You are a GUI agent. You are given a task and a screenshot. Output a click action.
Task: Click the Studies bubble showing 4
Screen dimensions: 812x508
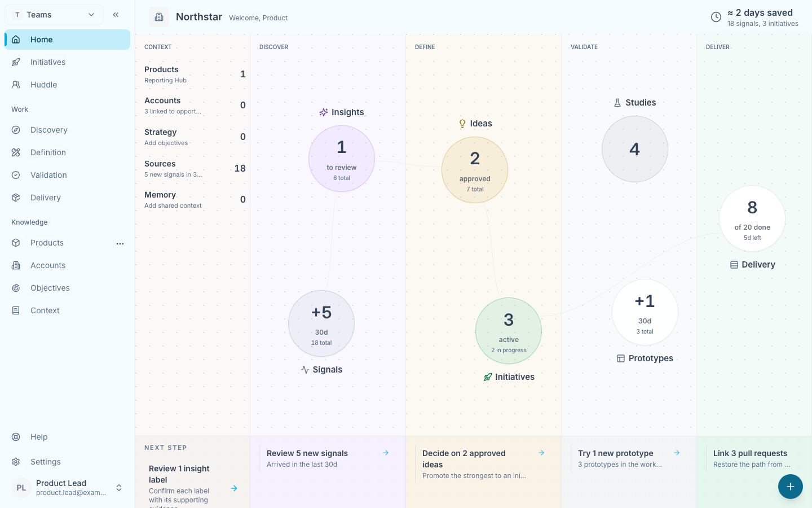click(x=635, y=149)
